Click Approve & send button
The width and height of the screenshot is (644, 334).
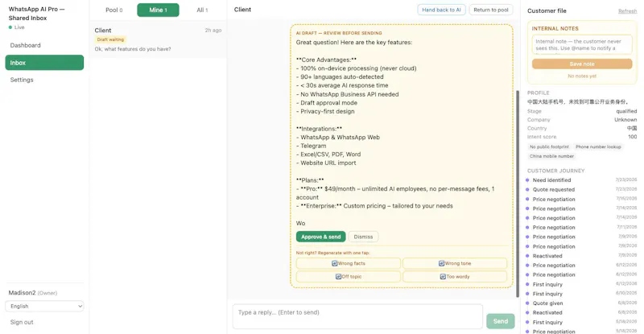tap(320, 237)
